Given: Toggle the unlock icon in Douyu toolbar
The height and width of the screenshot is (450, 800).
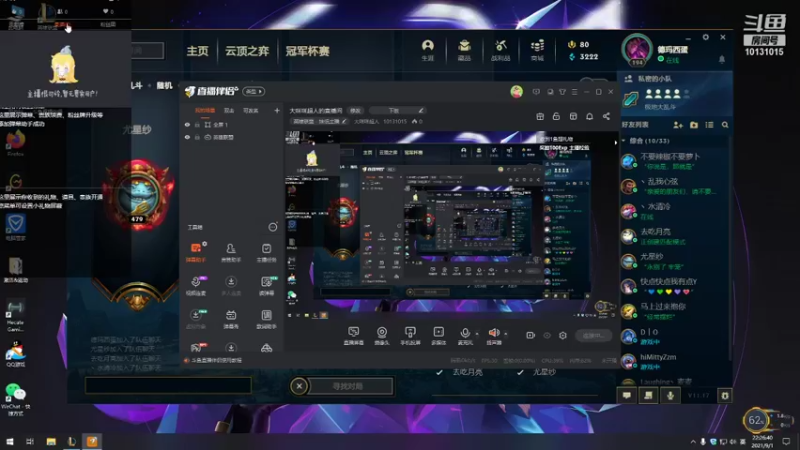Looking at the screenshot, I should click(556, 116).
